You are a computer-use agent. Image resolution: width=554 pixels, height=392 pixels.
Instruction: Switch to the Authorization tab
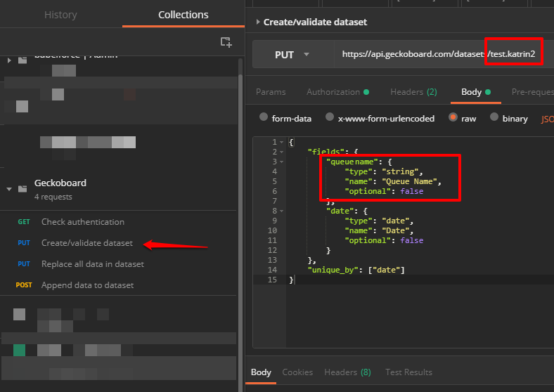pos(337,92)
